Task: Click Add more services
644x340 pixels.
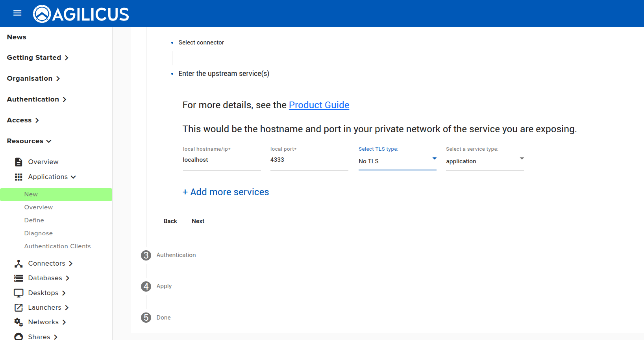Action: [x=226, y=192]
